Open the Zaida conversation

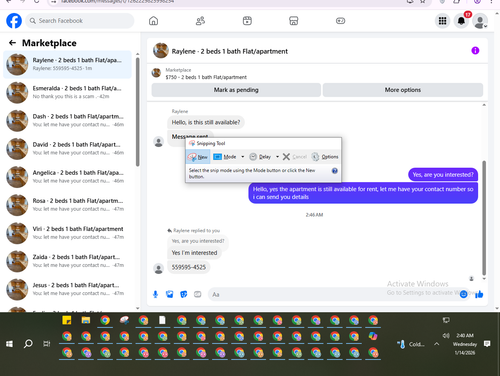[67, 261]
